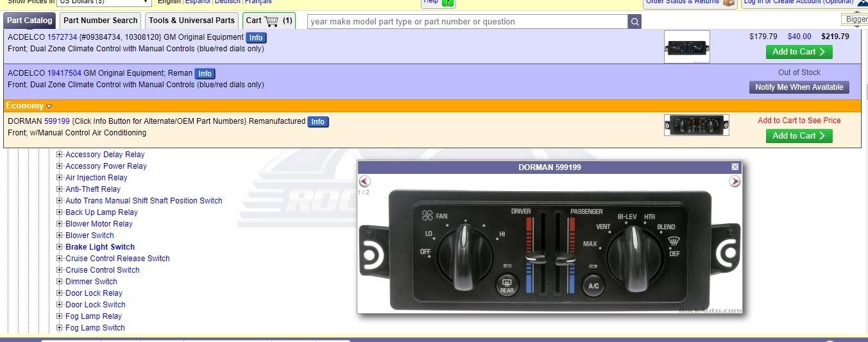Image resolution: width=868 pixels, height=342 pixels.
Task: Expand Back Up Lamp Relay category
Action: 60,212
